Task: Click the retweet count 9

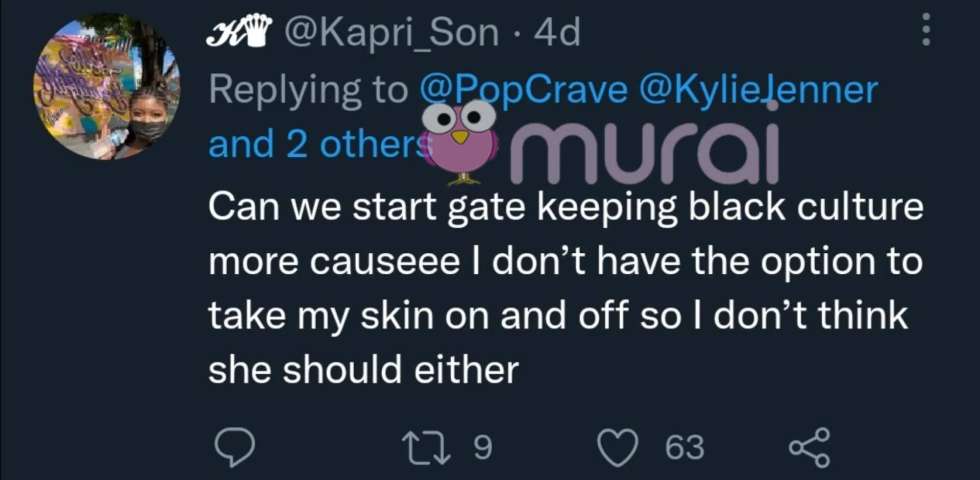Action: [x=482, y=448]
